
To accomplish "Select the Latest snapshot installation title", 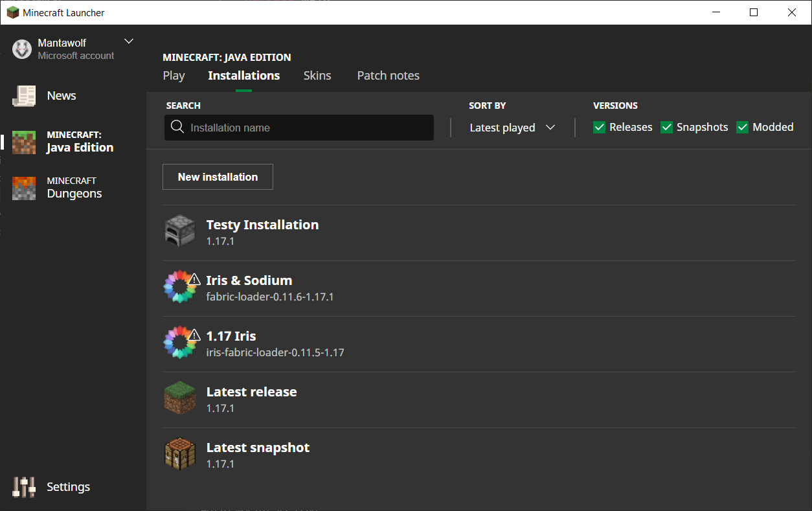I will coord(258,448).
